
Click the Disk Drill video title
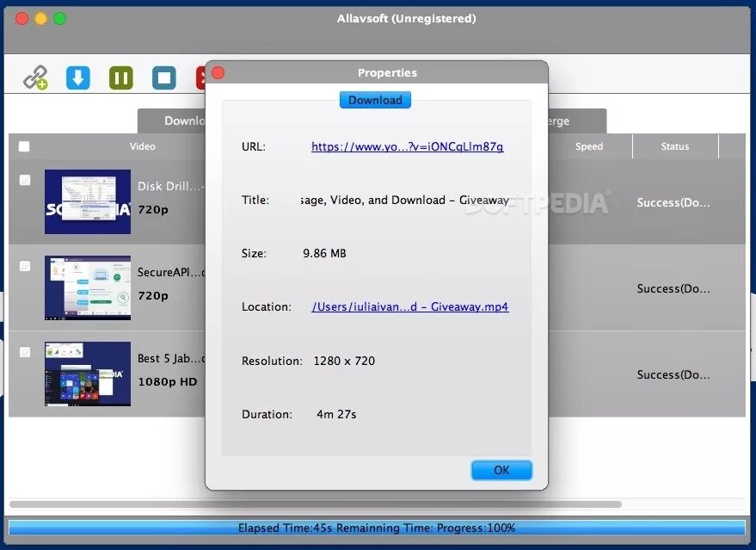click(171, 186)
